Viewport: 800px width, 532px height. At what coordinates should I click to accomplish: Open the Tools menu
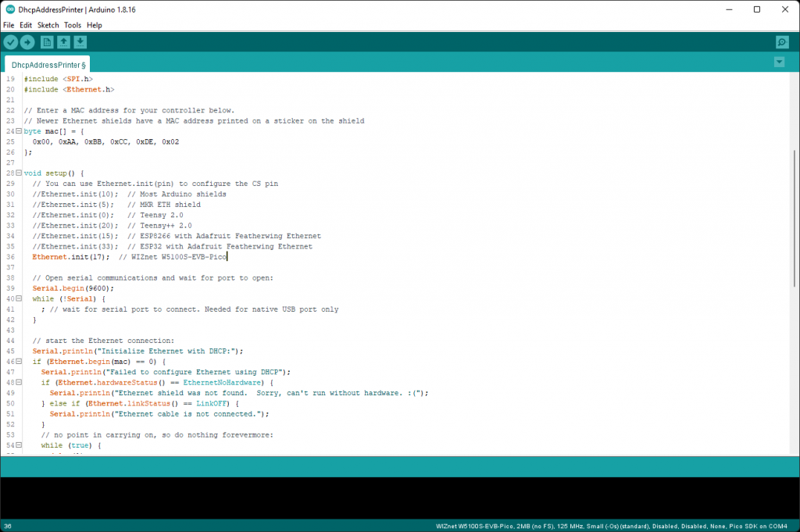[73, 25]
